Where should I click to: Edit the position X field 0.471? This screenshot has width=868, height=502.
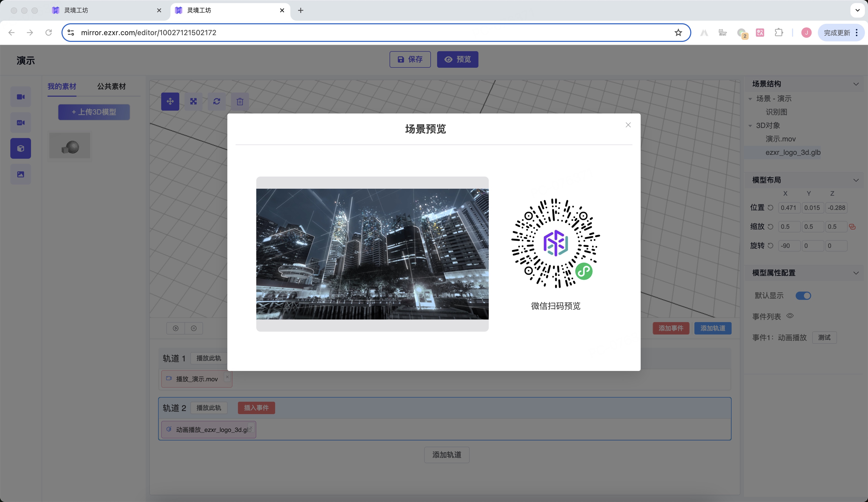click(x=789, y=208)
